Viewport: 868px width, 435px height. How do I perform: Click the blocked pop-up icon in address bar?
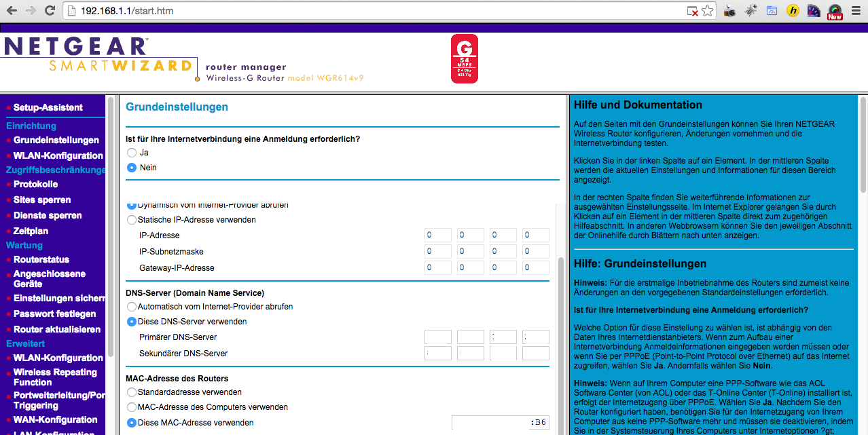click(692, 11)
